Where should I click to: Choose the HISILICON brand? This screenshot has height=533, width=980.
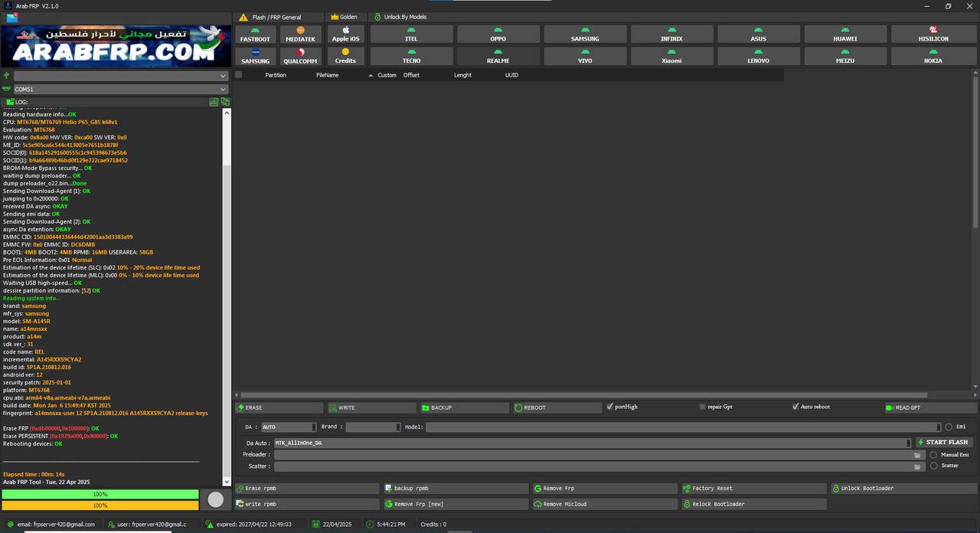(x=933, y=34)
